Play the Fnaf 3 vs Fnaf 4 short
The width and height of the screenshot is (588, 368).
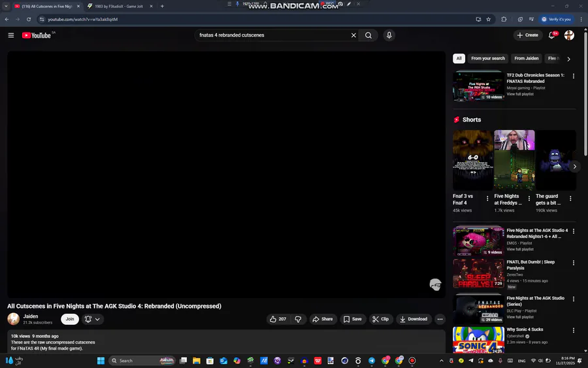click(472, 159)
